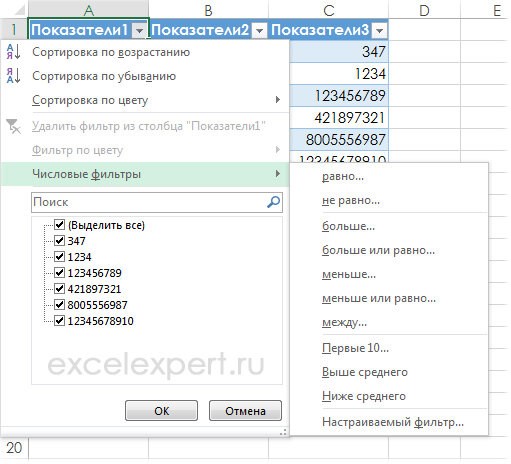Click the Показатели3 header cell text
511x464 pixels.
320,30
